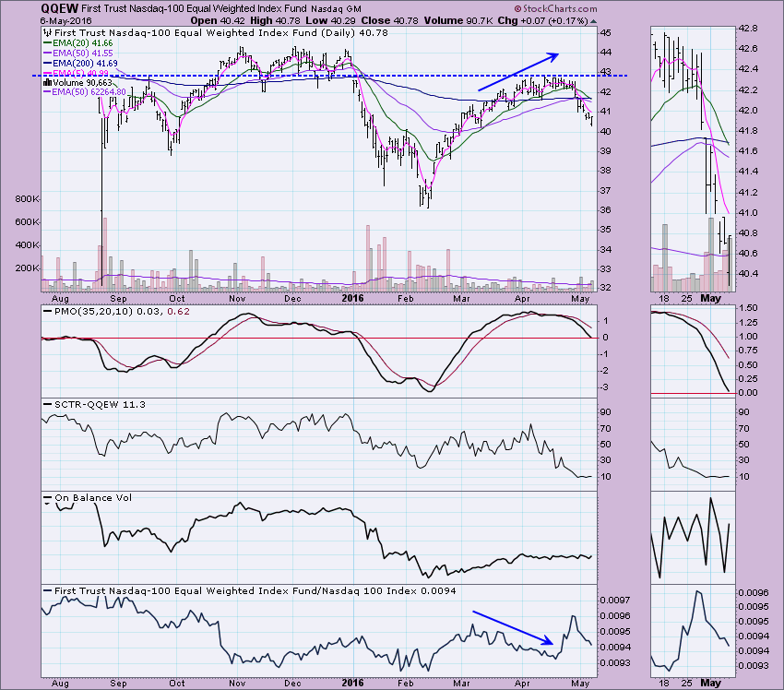The width and height of the screenshot is (784, 690).
Task: Click the On Balance Vol panel label
Action: coord(93,498)
